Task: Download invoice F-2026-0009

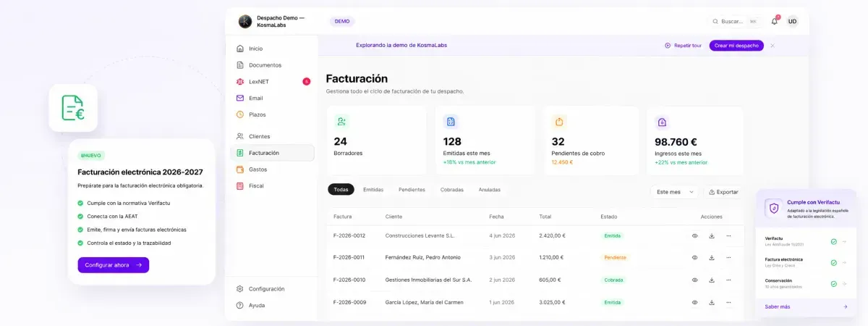Action: point(712,302)
